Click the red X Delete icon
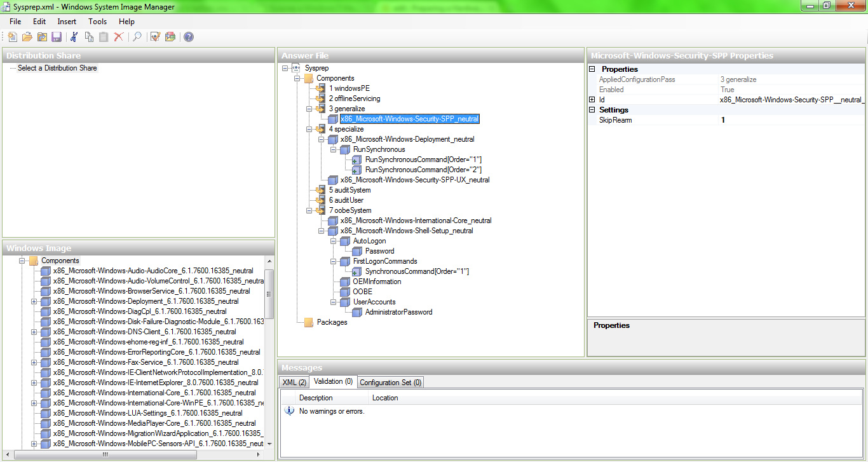 pos(118,37)
